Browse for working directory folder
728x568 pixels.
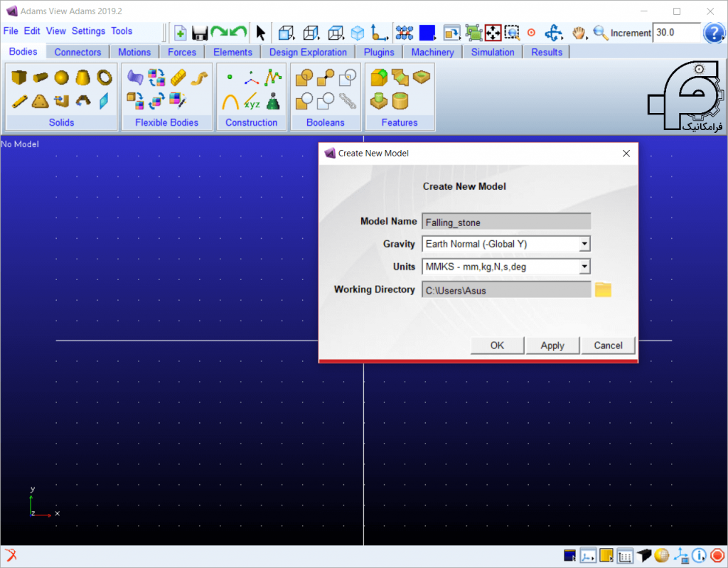(603, 290)
